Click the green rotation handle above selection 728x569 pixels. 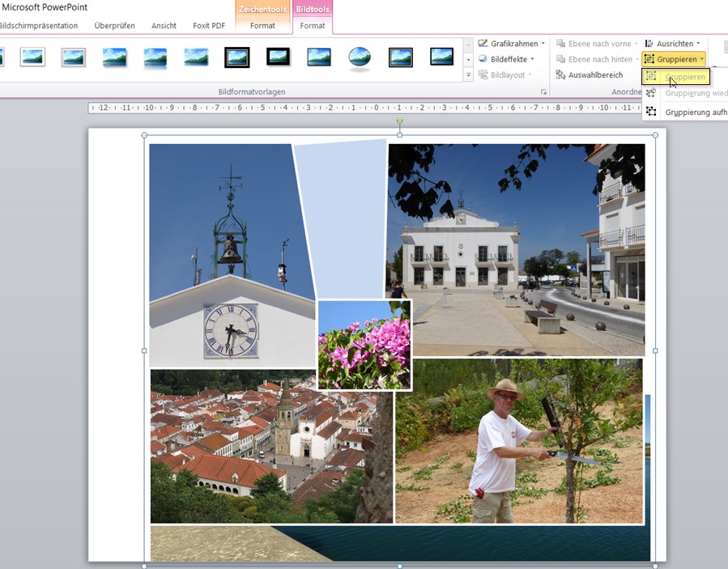399,122
